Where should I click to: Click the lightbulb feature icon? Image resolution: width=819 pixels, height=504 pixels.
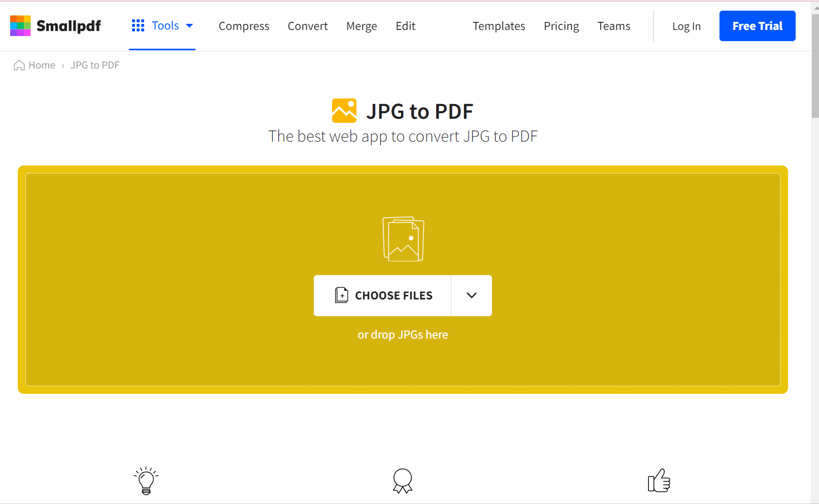146,480
